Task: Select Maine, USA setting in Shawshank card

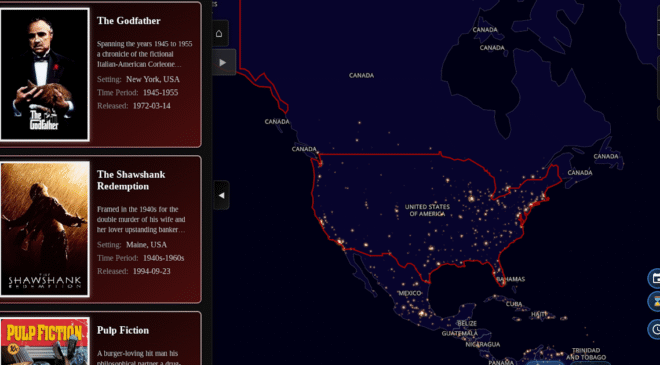Action: (146, 245)
